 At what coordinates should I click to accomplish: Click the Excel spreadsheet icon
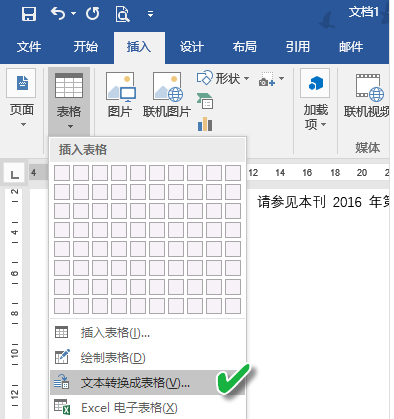(x=62, y=407)
